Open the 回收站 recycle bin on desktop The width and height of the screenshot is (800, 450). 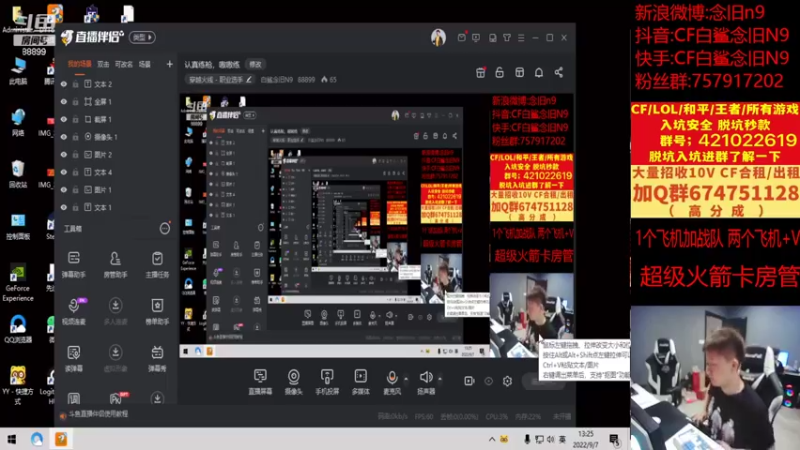tap(18, 174)
